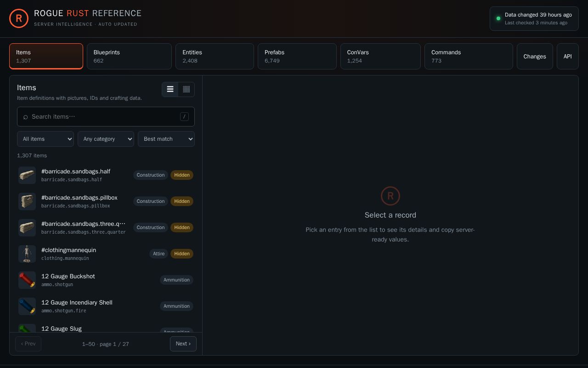This screenshot has width=588, height=368.
Task: Click the Attire tag on mannequin row
Action: pyautogui.click(x=158, y=253)
